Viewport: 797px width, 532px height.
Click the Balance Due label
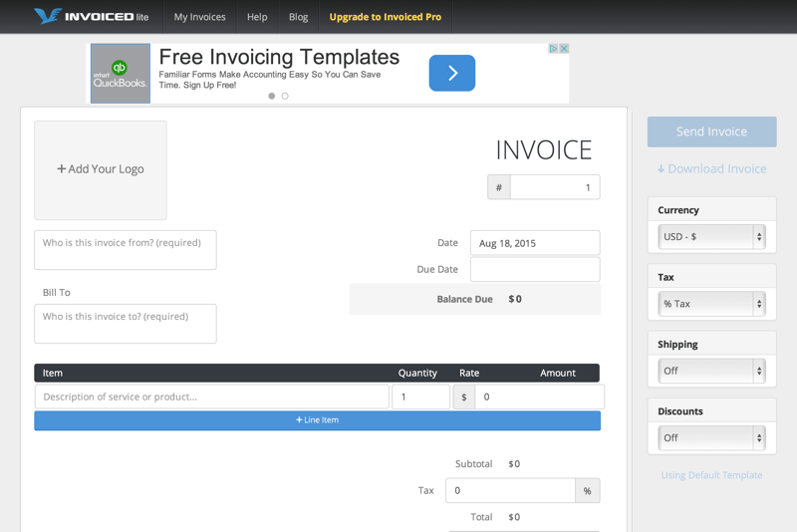[x=464, y=299]
